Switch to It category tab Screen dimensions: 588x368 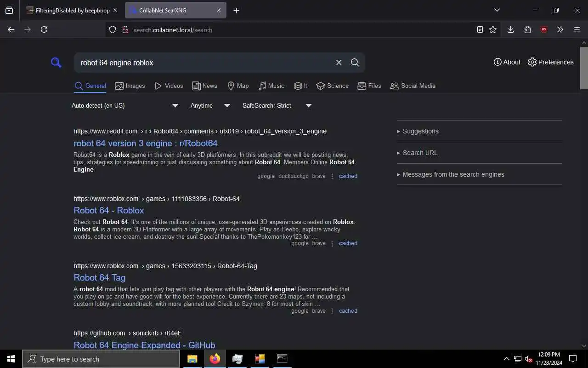tap(300, 86)
